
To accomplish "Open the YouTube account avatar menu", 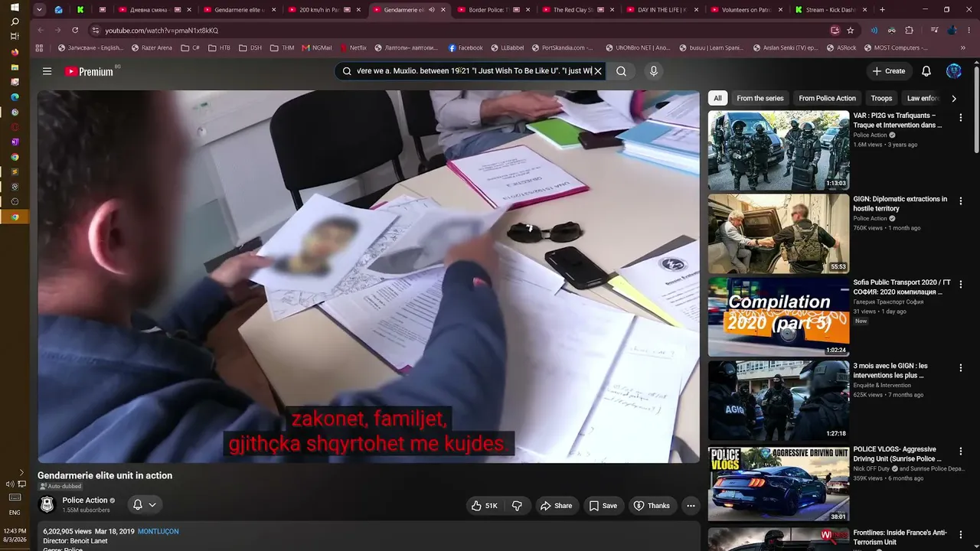I will click(x=954, y=71).
